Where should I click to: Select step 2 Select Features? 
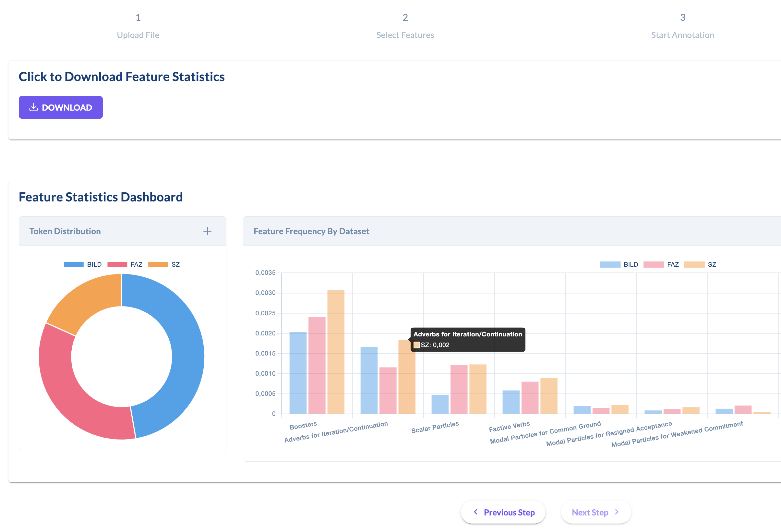405,26
